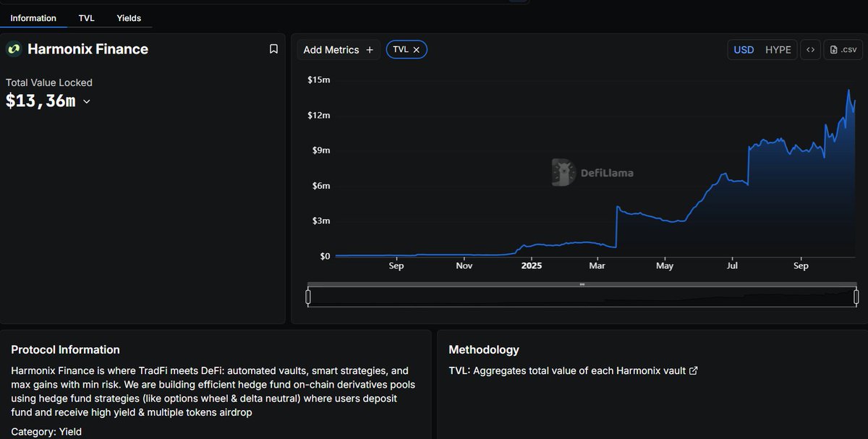
Task: Switch chart currency to USD
Action: tap(744, 50)
